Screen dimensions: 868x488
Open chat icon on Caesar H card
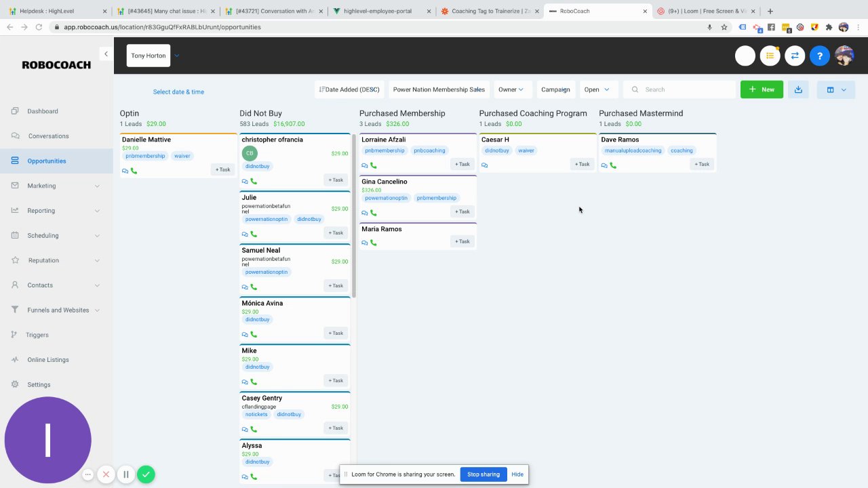pos(484,165)
